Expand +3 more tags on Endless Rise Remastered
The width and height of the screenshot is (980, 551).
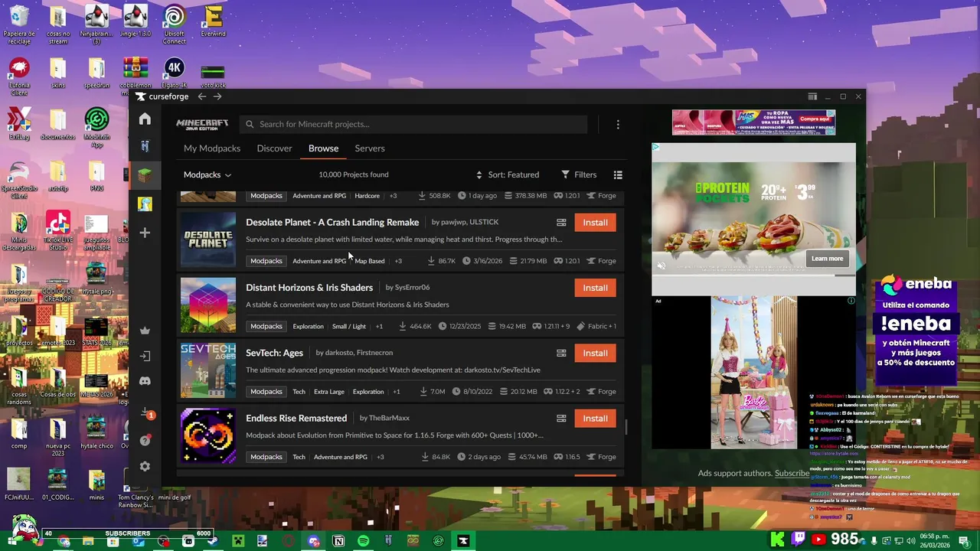381,457
